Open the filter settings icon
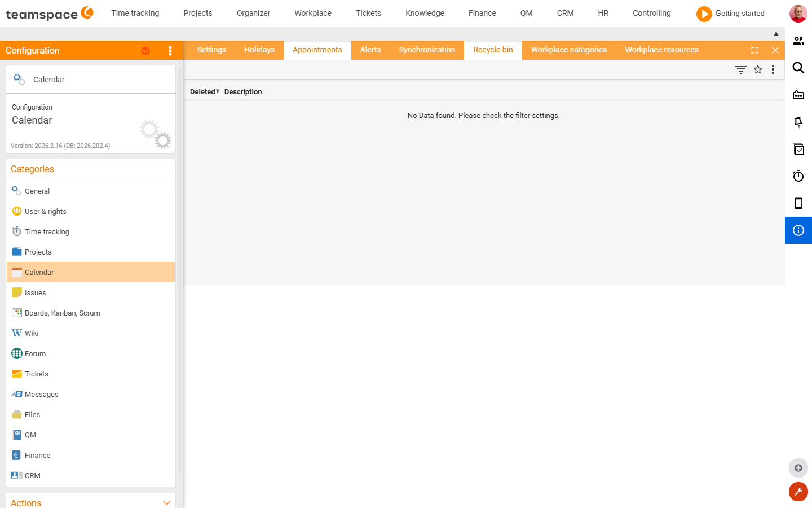 [741, 69]
